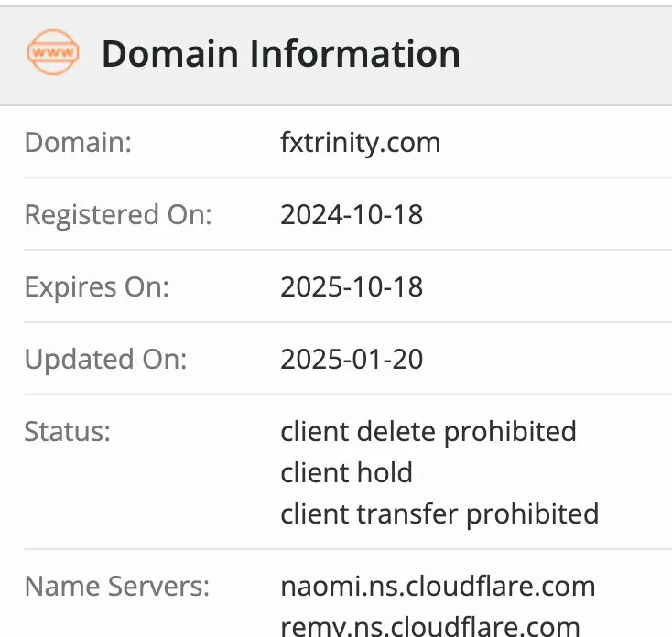Click the word Information in the header
Screen dimensions: 672x637
tap(355, 55)
